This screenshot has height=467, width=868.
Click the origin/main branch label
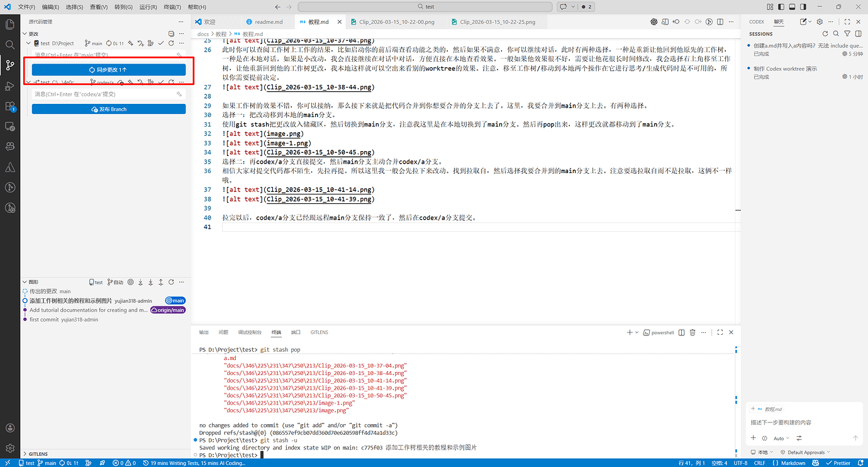(x=168, y=310)
